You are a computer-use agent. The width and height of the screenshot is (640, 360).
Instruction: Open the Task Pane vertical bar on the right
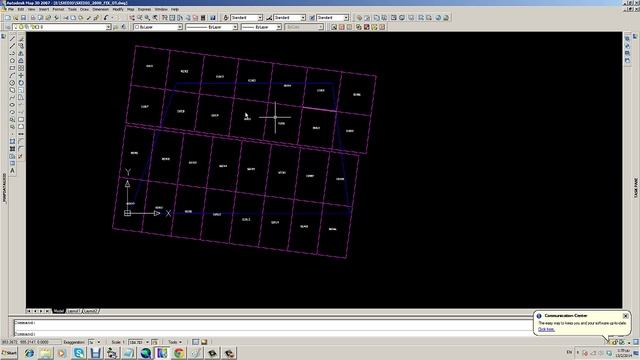tap(636, 188)
